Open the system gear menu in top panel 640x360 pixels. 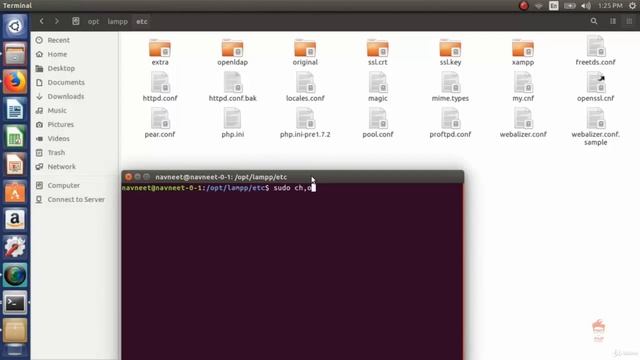coord(632,6)
